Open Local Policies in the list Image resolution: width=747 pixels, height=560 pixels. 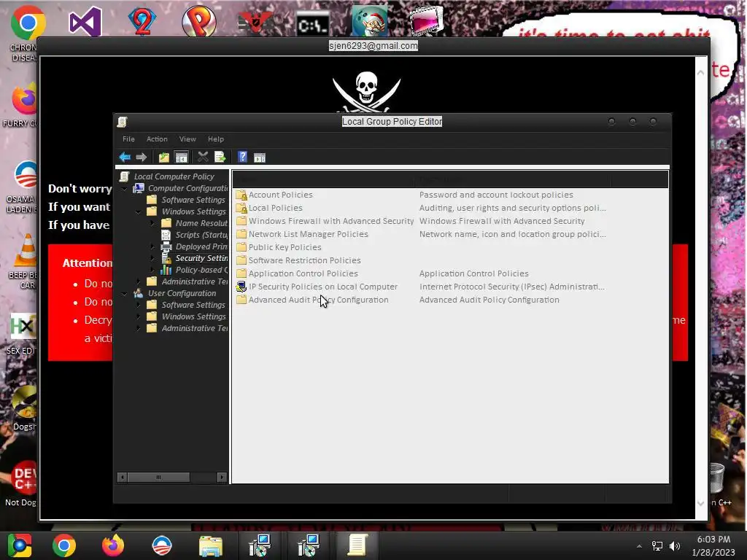tap(275, 208)
